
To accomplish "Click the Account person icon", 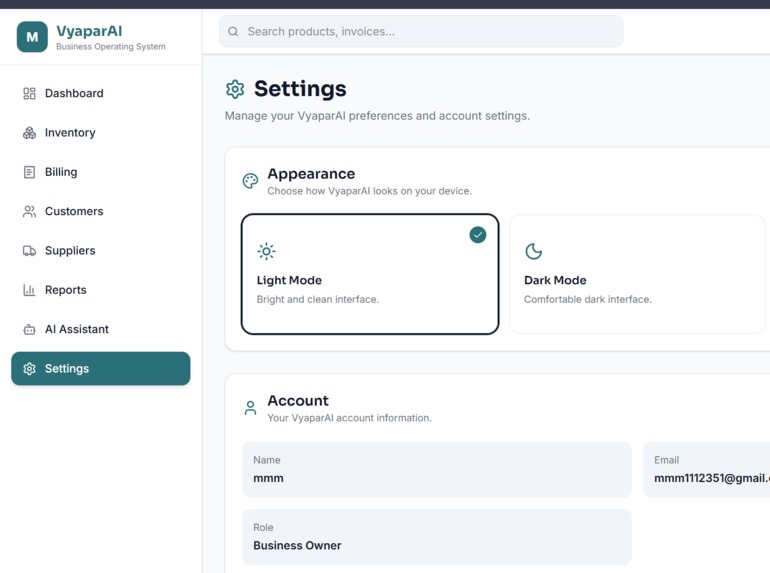I will 250,408.
